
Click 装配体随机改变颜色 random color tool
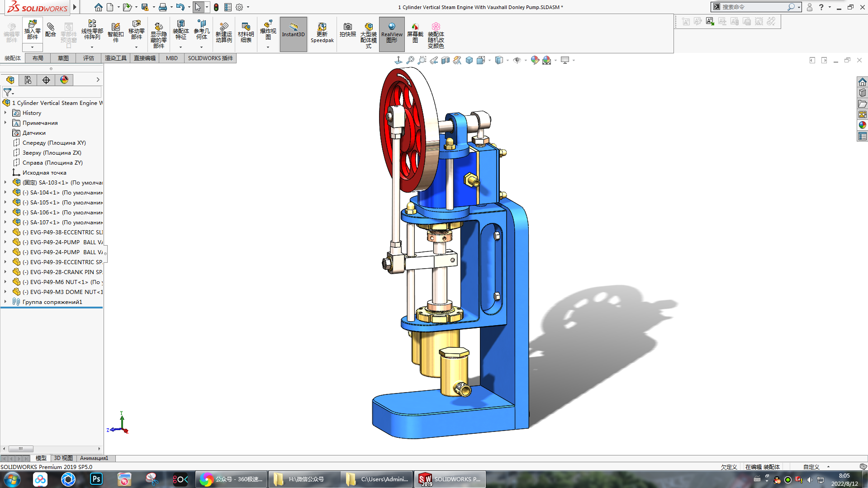(436, 35)
